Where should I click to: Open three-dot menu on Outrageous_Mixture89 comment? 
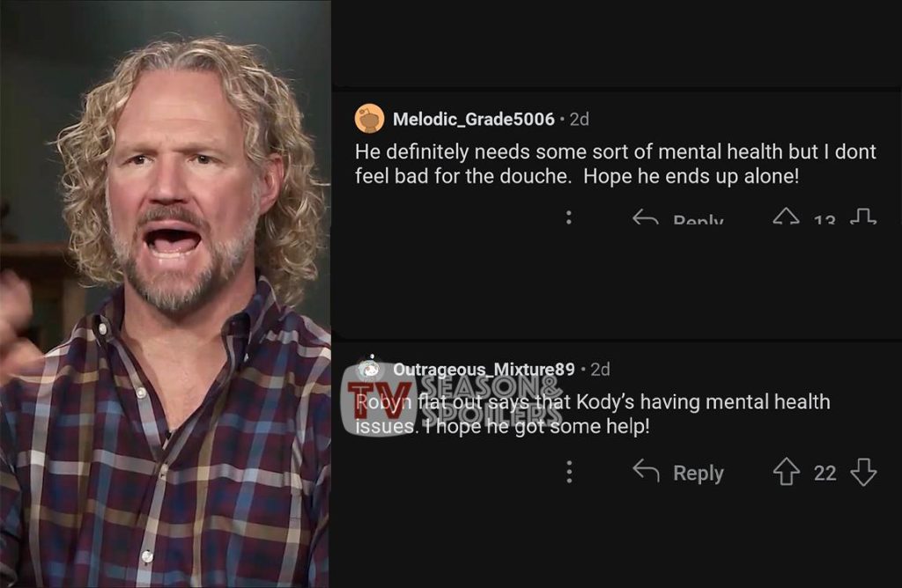tap(569, 471)
